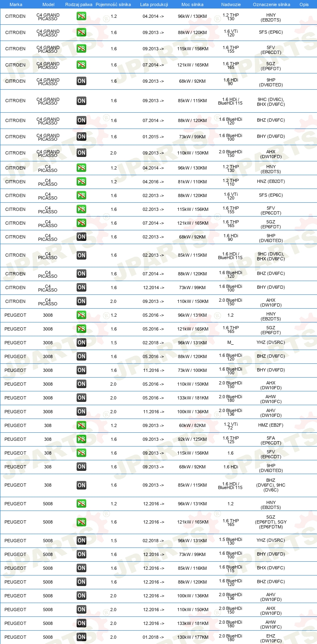317x644 pixels.
Task: Click the 'M_' body cell in the 3008 row
Action: coord(230,343)
